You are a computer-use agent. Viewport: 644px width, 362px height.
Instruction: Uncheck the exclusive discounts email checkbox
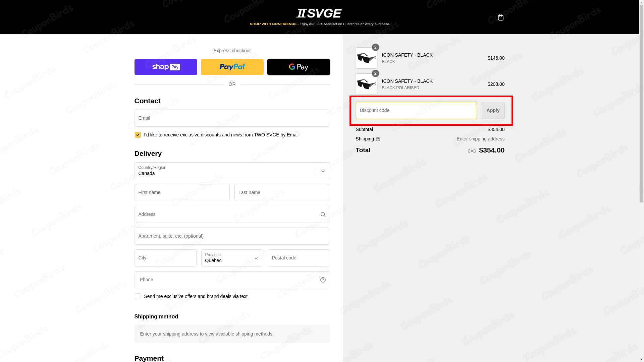coord(138,135)
